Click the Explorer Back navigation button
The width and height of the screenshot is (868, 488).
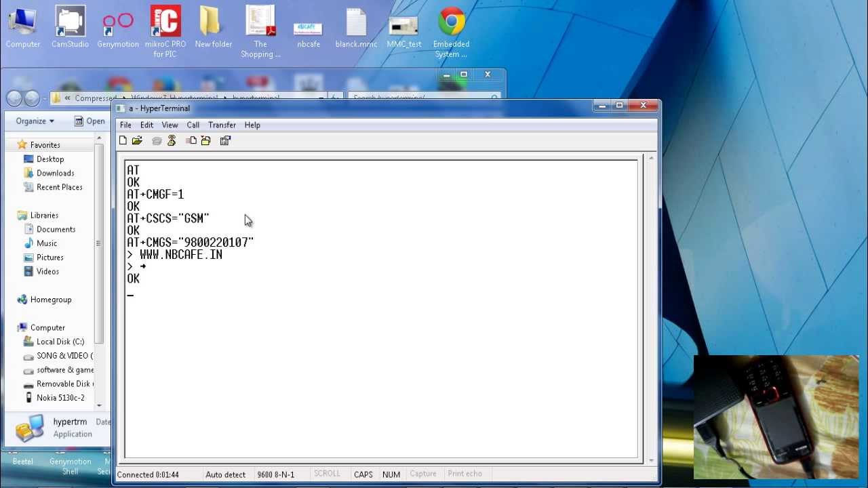[x=14, y=98]
